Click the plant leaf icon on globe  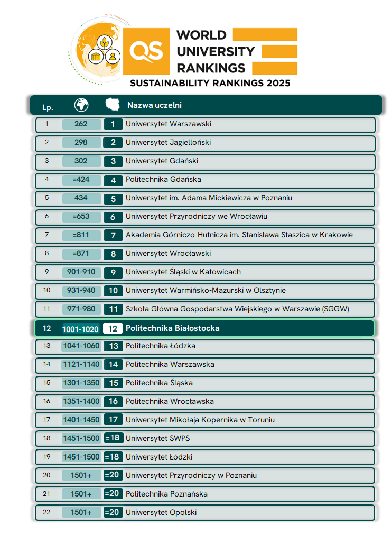click(105, 41)
